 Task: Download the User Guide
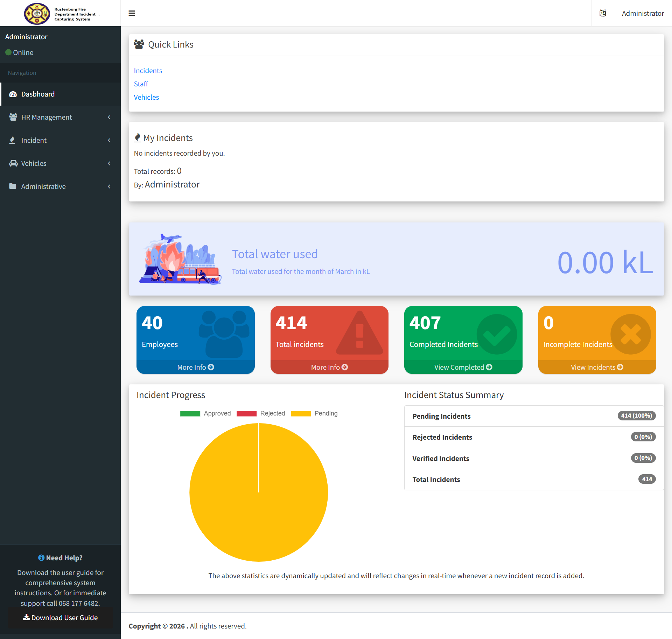click(61, 618)
